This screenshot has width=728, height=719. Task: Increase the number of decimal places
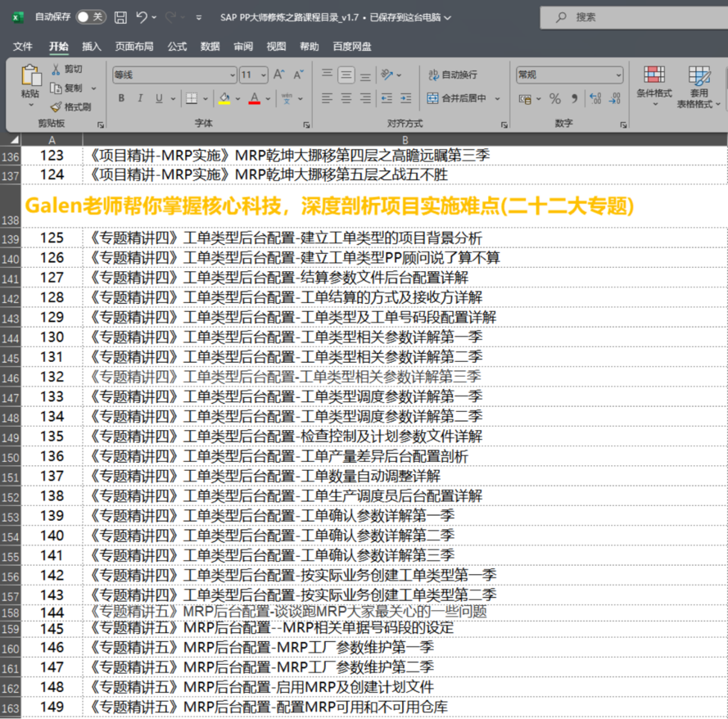point(595,99)
